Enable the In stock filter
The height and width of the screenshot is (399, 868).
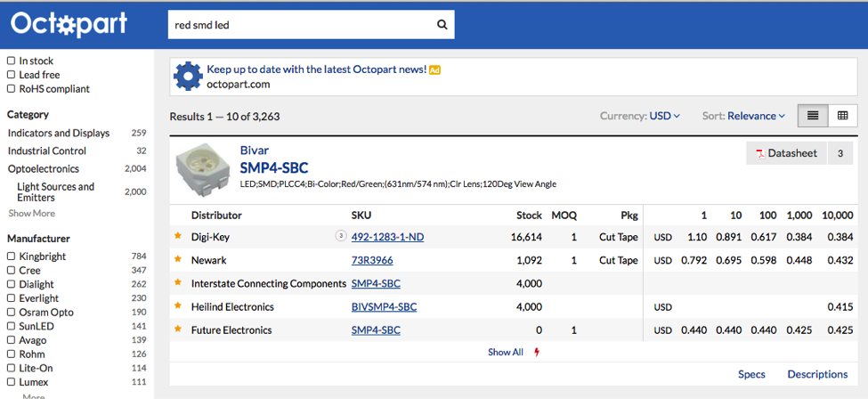pos(11,61)
